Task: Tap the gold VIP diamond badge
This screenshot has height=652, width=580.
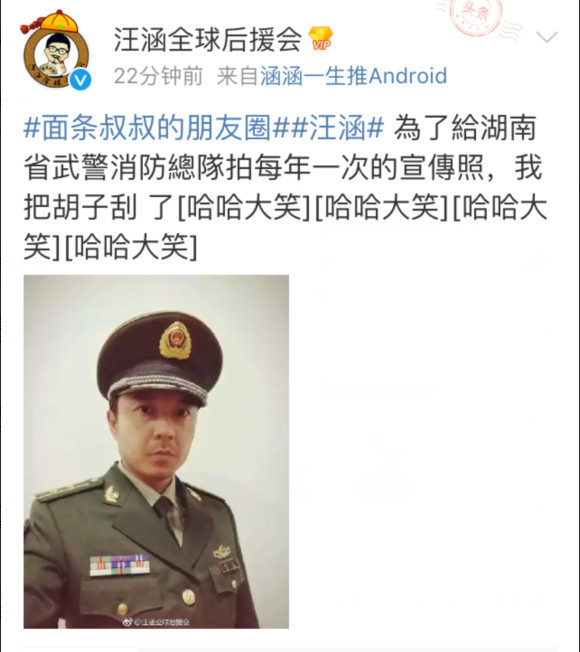Action: pyautogui.click(x=321, y=38)
